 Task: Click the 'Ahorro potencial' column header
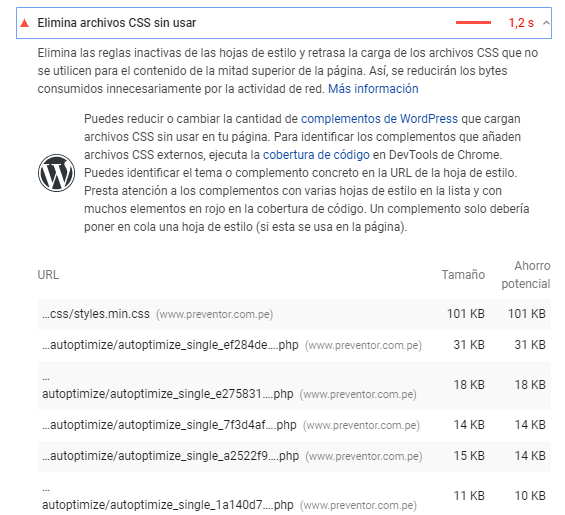(526, 275)
